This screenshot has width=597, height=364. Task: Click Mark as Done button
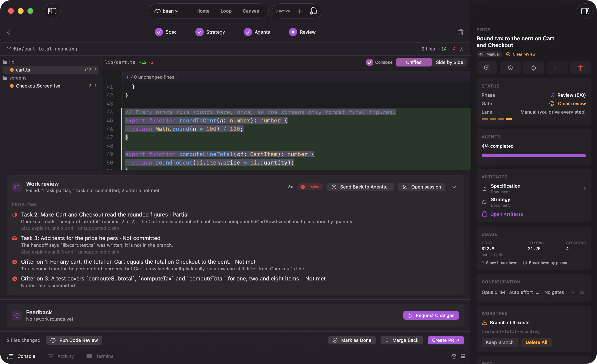tap(352, 340)
